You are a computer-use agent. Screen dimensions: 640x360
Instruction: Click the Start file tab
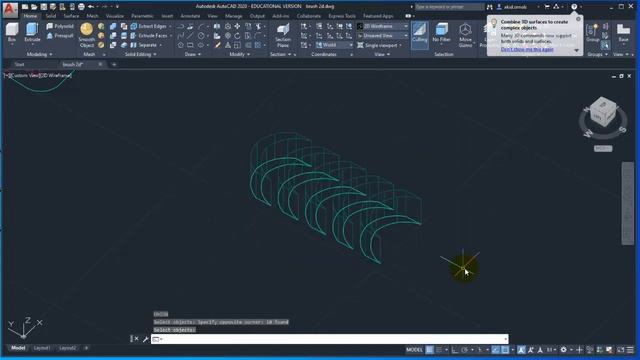pos(19,64)
